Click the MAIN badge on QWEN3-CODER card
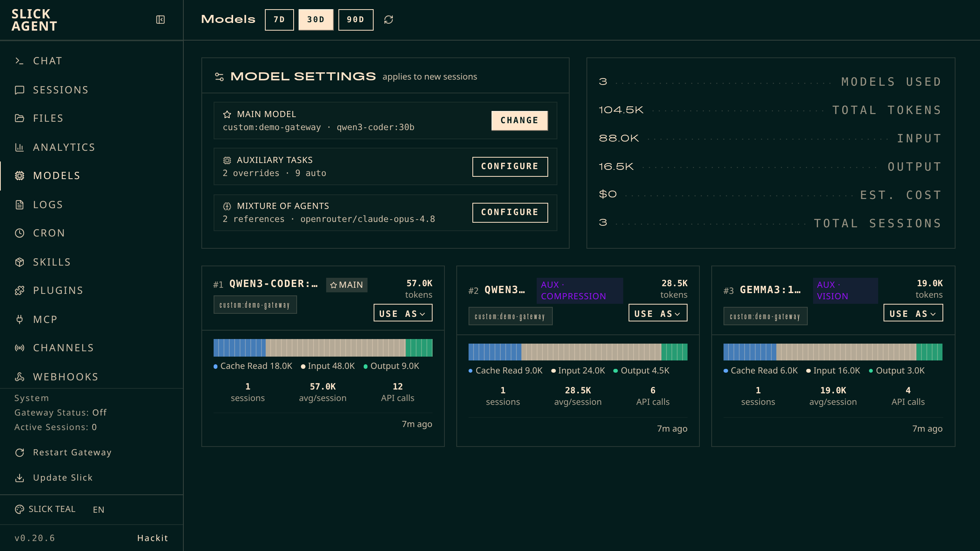980x551 pixels. tap(346, 285)
